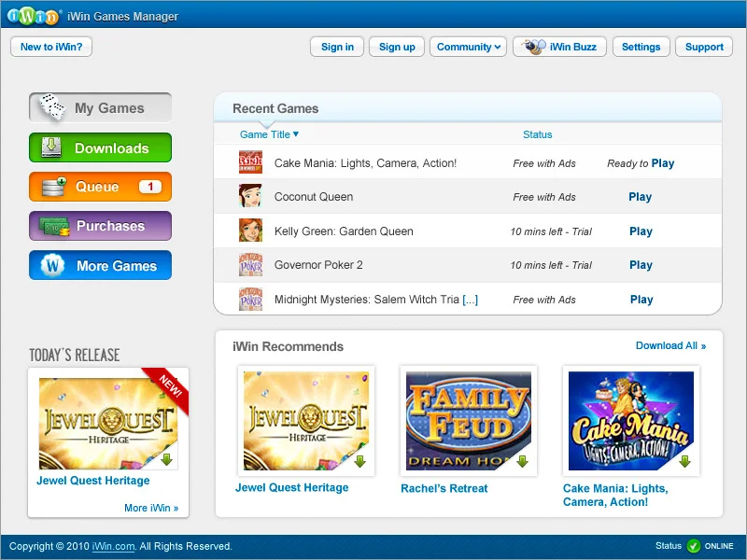Click the New to iWin? button
Screen dimensions: 747x560
click(x=51, y=47)
